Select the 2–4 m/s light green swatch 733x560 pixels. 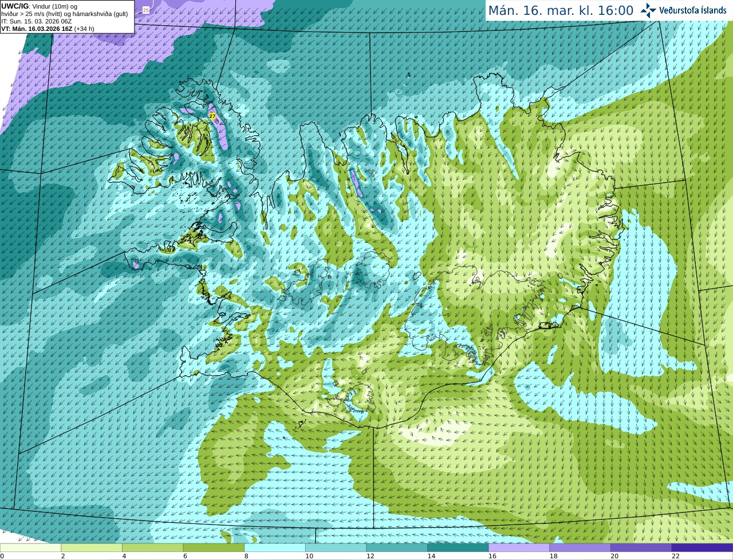tap(92, 548)
